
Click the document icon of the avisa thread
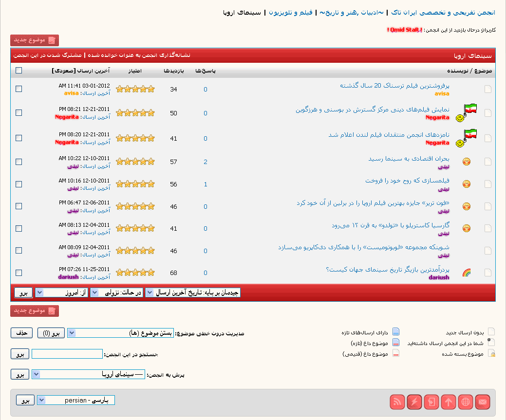coord(487,89)
